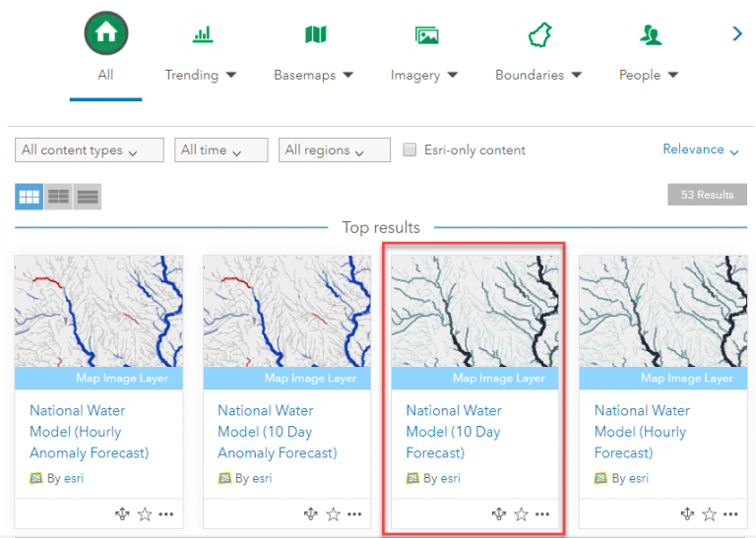
Task: Click esri author link on Hourly Anomaly card
Action: pos(74,478)
